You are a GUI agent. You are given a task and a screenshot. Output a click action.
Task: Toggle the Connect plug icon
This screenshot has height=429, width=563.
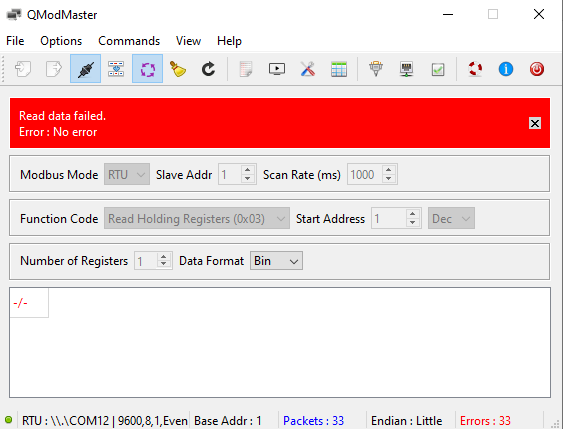point(85,69)
